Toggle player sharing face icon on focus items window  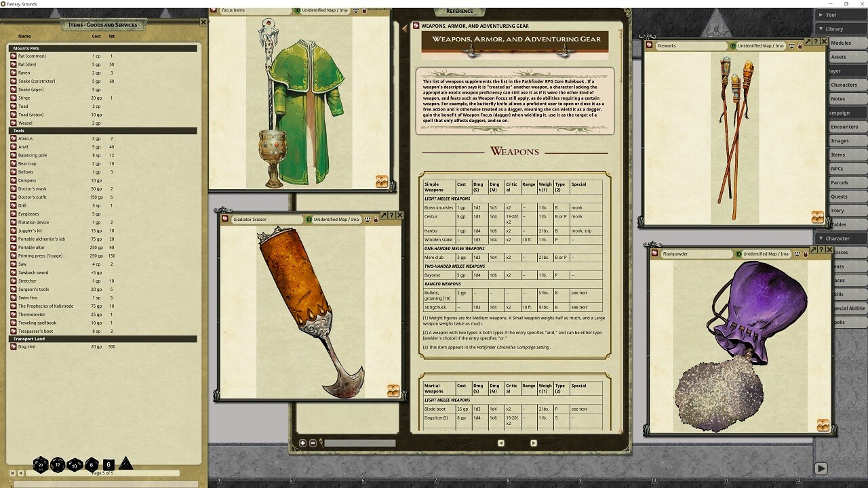tap(355, 11)
